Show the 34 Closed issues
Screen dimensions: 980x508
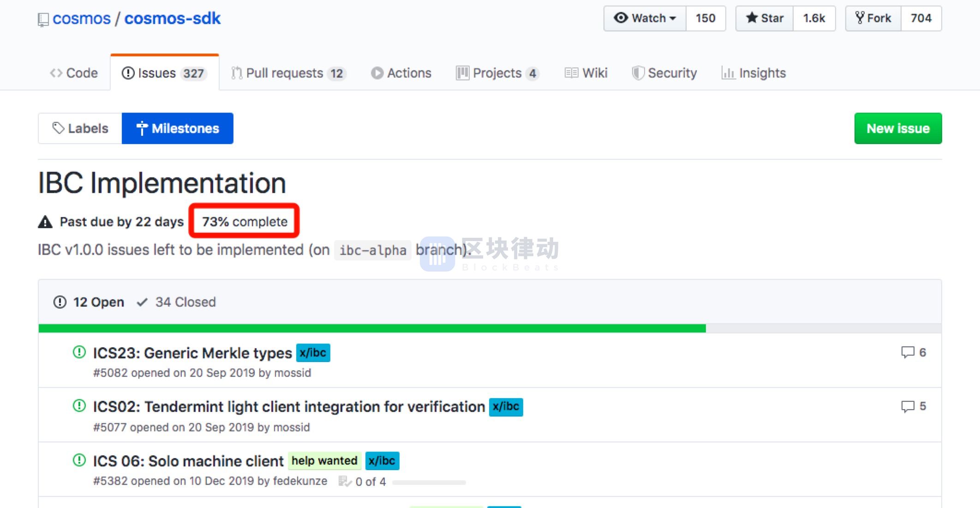coord(176,302)
